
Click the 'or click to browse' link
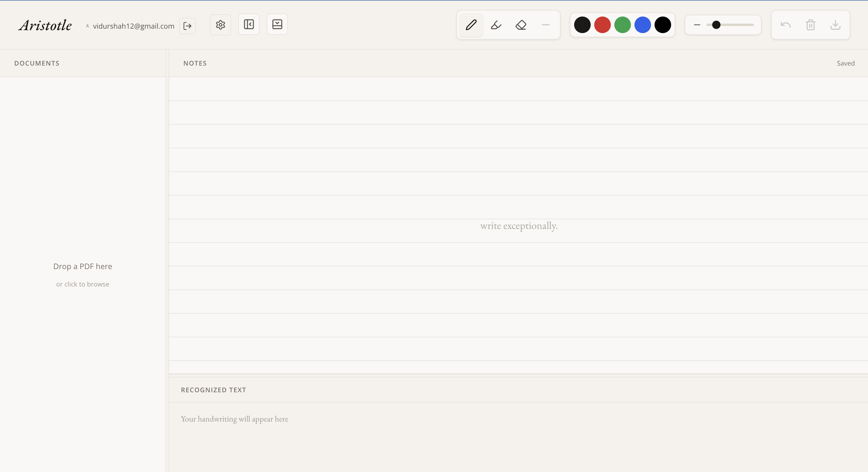(x=82, y=284)
